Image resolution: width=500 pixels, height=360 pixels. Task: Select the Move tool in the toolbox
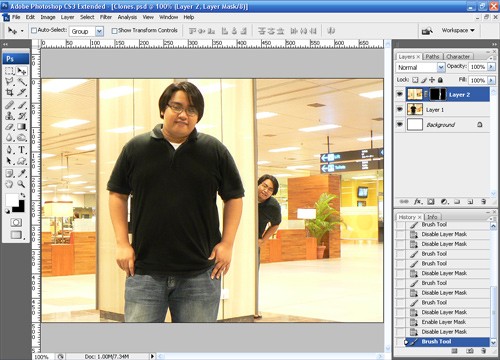tap(22, 71)
